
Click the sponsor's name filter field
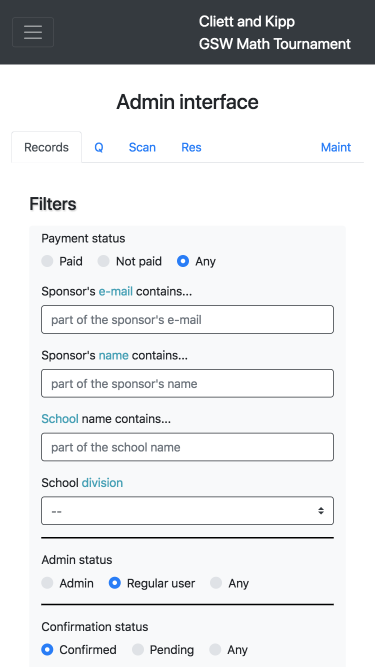pyautogui.click(x=188, y=383)
